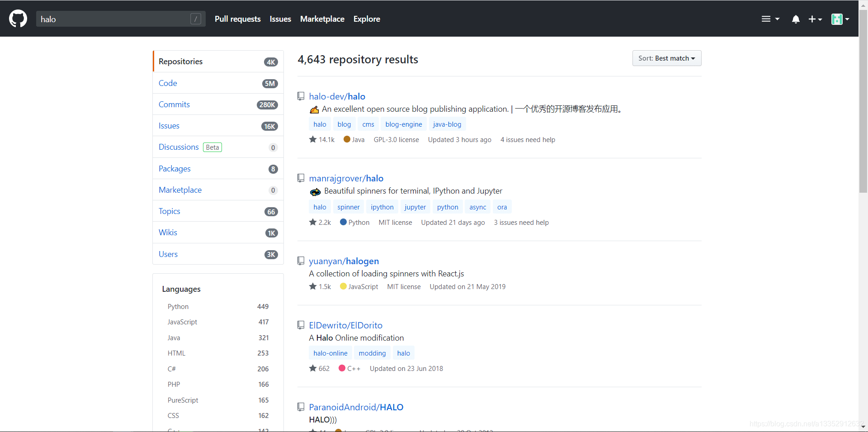Click the modding topic tag
868x432 pixels.
tap(373, 353)
